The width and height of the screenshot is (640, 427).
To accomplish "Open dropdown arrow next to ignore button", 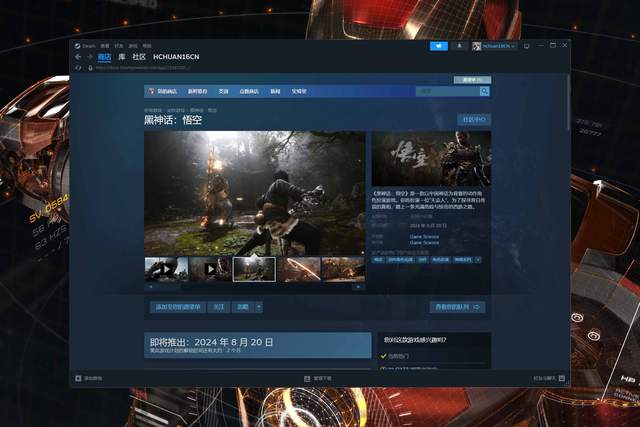I will [258, 307].
